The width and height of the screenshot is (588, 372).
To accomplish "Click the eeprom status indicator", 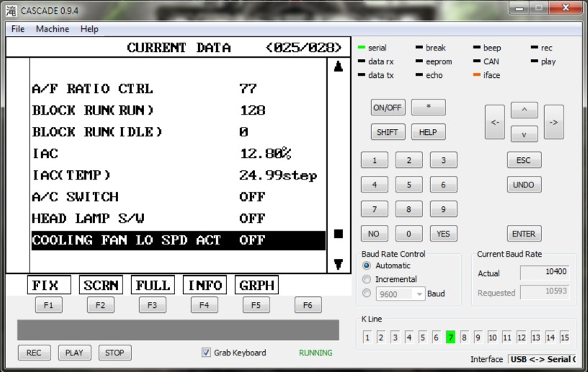I will [x=419, y=61].
